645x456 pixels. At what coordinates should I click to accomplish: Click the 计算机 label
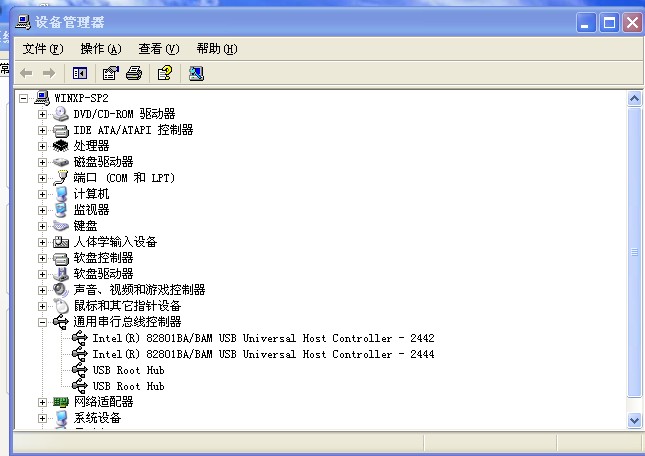[x=91, y=194]
